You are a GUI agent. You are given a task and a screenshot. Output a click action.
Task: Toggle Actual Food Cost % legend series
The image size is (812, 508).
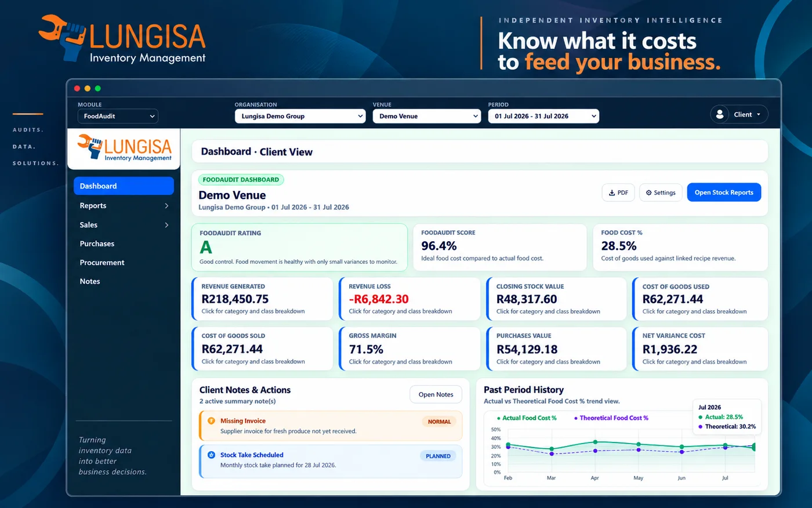(527, 418)
